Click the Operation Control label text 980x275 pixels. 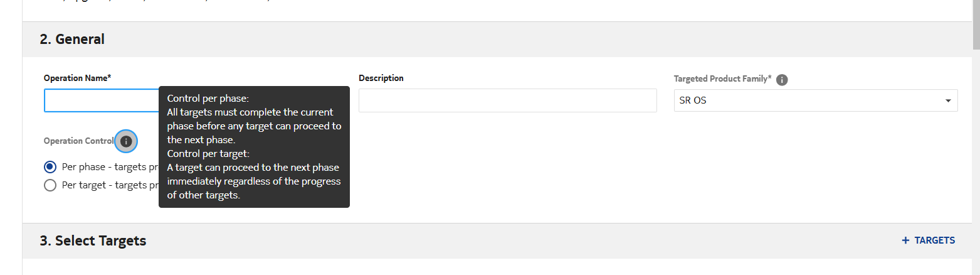(78, 141)
